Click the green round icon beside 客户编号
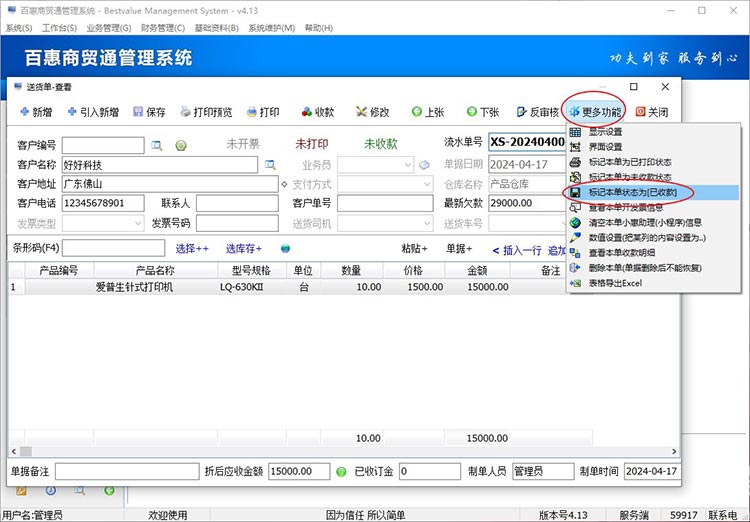 click(x=181, y=145)
